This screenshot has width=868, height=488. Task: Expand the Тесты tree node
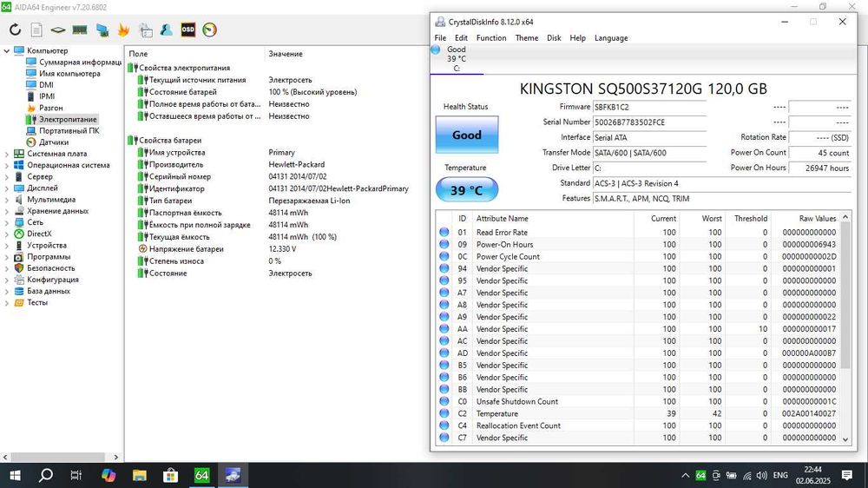7,302
